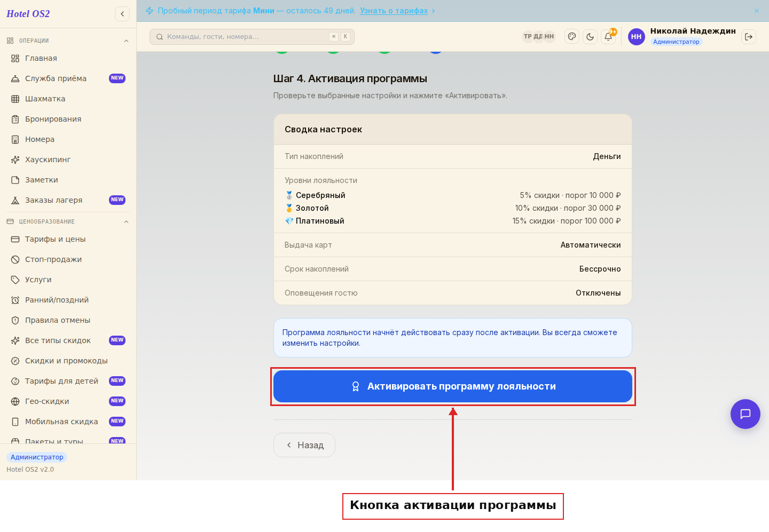Screen dimensions: 769x532
Task: Click the Бессрочно value
Action: point(600,269)
